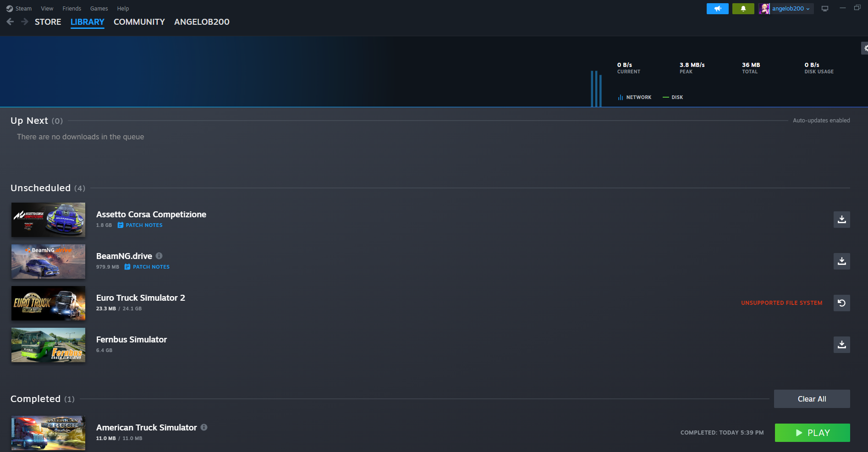Viewport: 868px width, 452px height.
Task: Click BeamNG.drive patch notes icon
Action: click(x=127, y=267)
